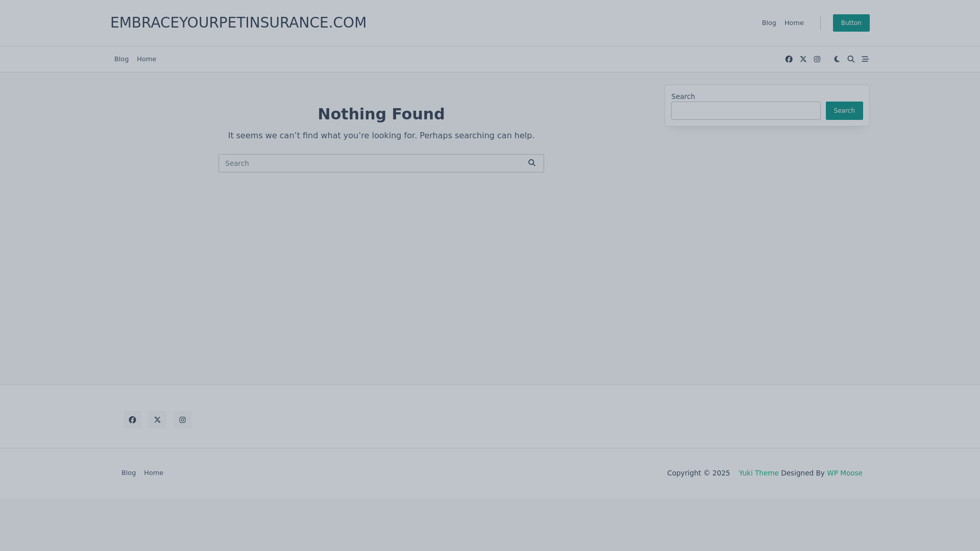Focus the sidebar Search input field
This screenshot has width=980, height=551.
[746, 111]
